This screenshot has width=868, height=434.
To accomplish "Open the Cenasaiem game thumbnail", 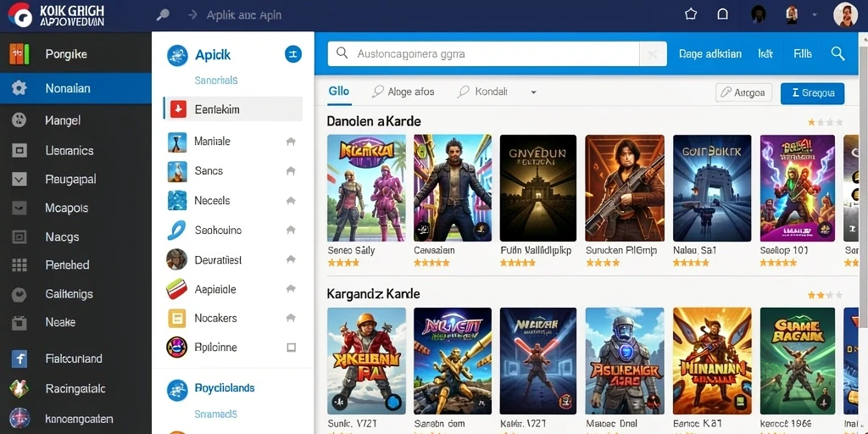I will pos(453,188).
